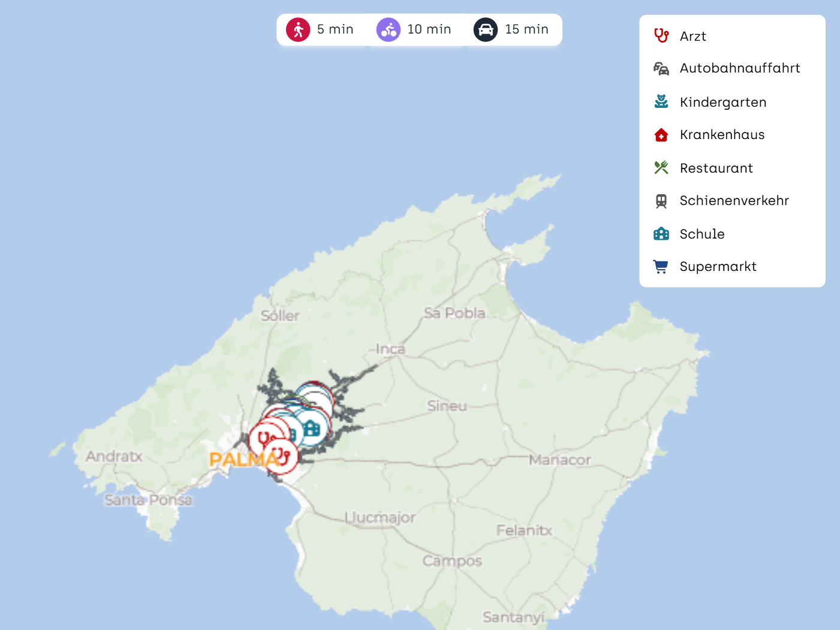Open the lowest doctor marker near Palma

281,457
